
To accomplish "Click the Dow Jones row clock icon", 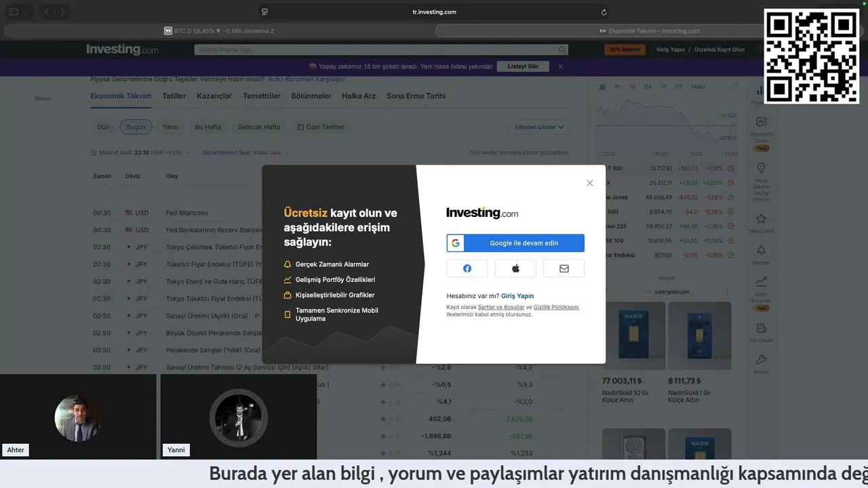I will click(x=730, y=197).
